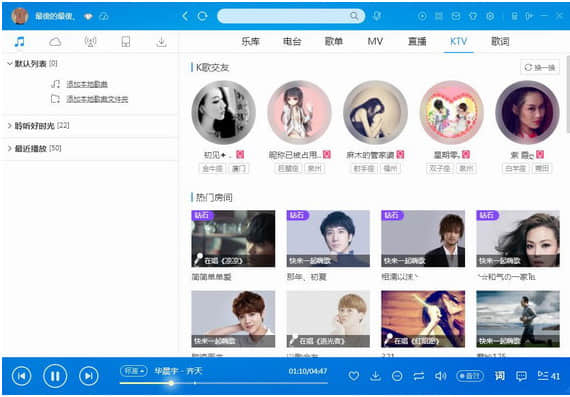Click the refresh icon beside search box
The image size is (570, 397).
tap(202, 16)
